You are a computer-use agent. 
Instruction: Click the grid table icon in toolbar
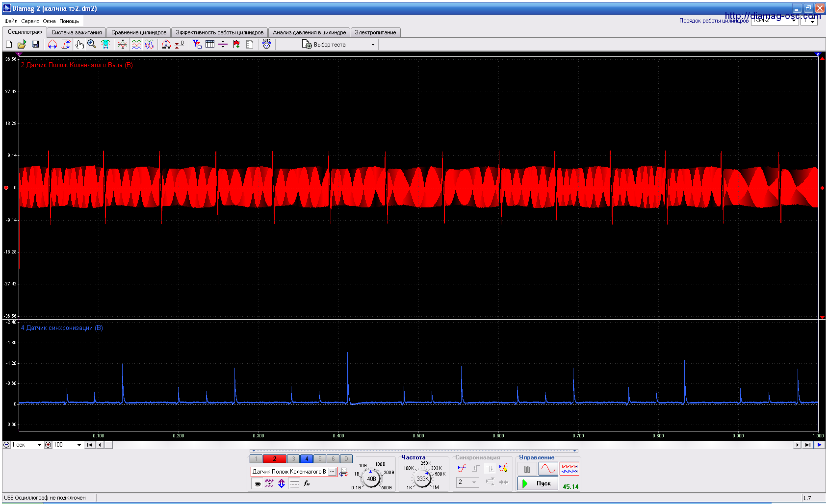click(x=210, y=44)
